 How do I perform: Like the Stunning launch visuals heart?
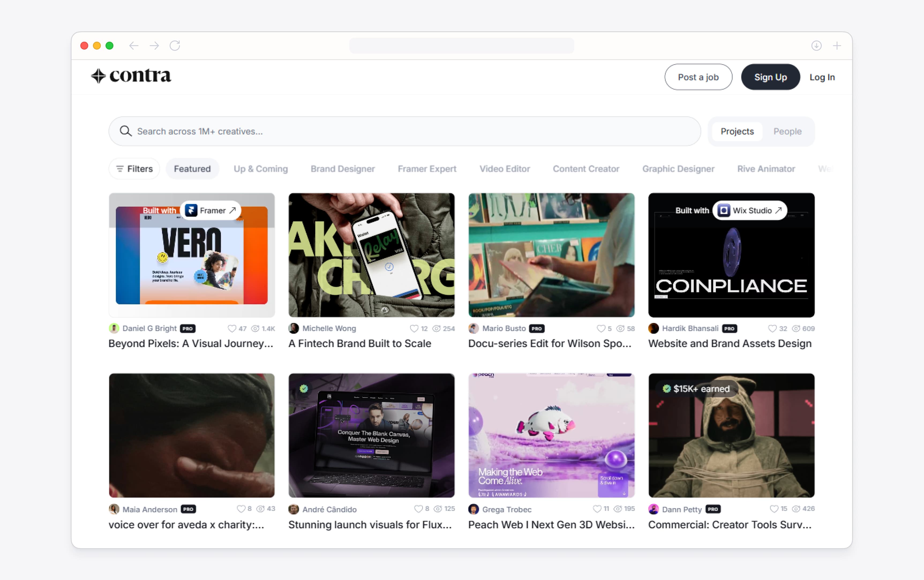click(418, 509)
